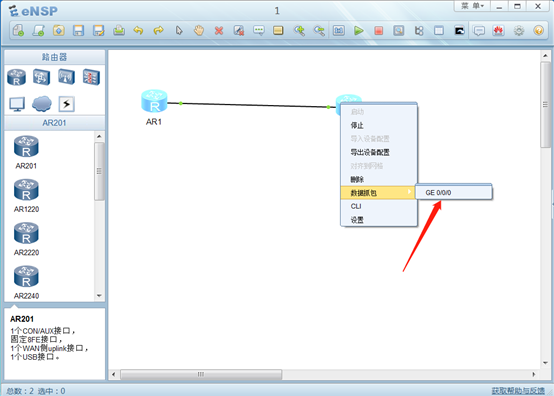Viewport: 554px width, 396px height.
Task: Click the data capture toolbar icon
Action: point(399,31)
